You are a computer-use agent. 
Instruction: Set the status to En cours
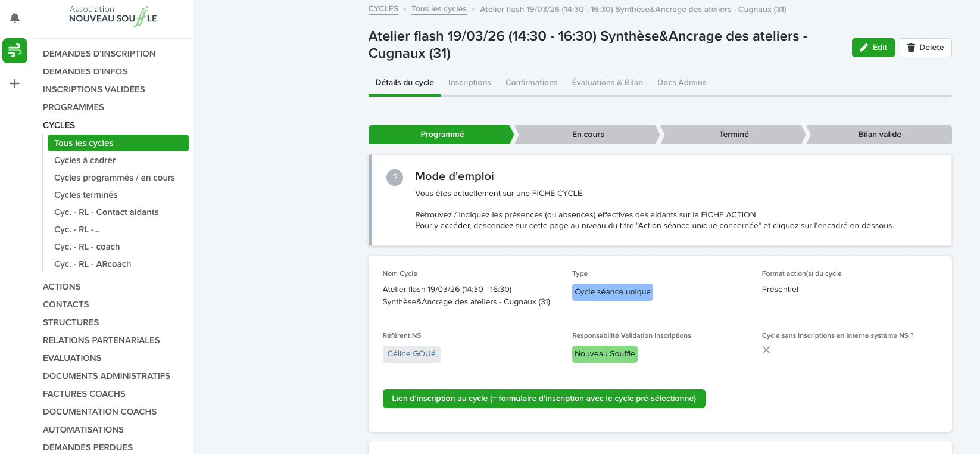[x=588, y=135]
